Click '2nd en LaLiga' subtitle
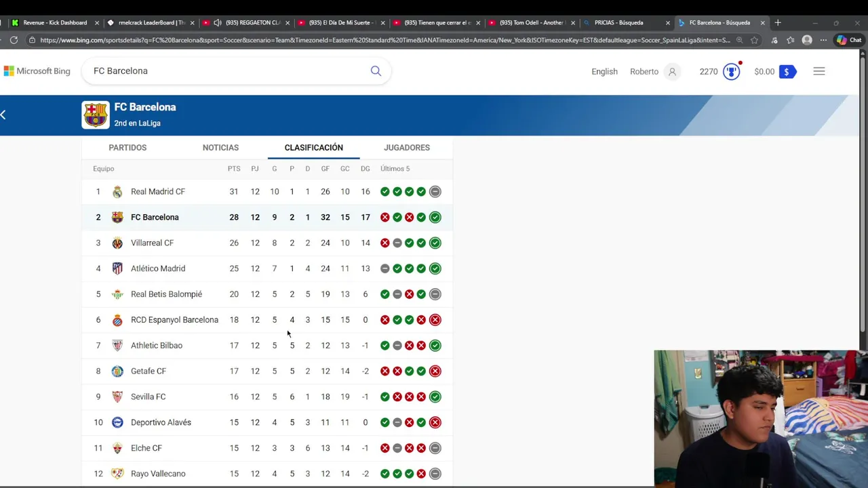 pos(138,123)
